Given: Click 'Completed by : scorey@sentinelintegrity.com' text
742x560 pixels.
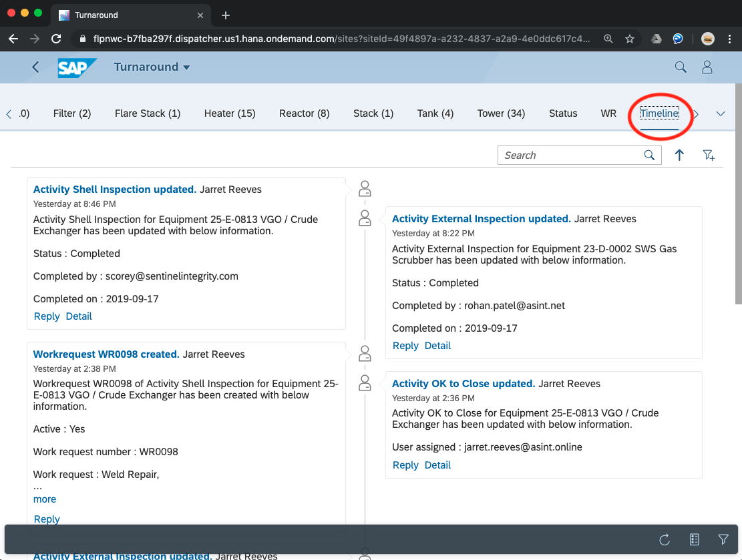Looking at the screenshot, I should click(136, 276).
